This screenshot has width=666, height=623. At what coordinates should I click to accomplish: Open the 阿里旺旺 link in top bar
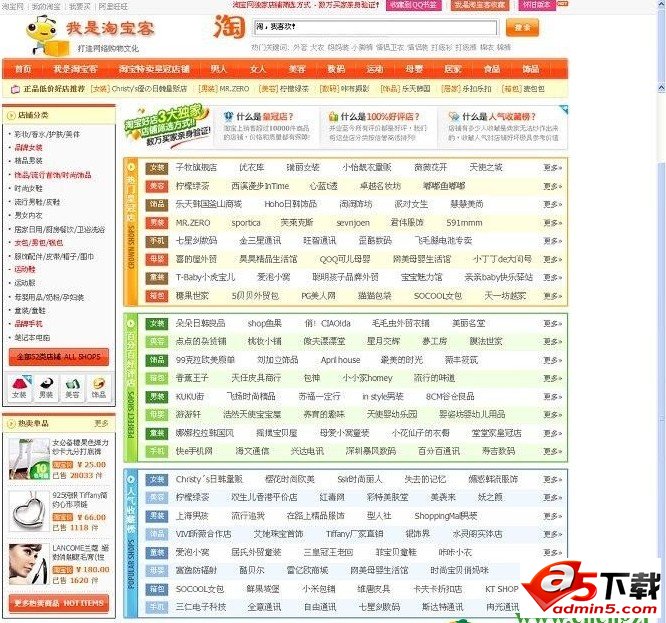click(x=113, y=7)
